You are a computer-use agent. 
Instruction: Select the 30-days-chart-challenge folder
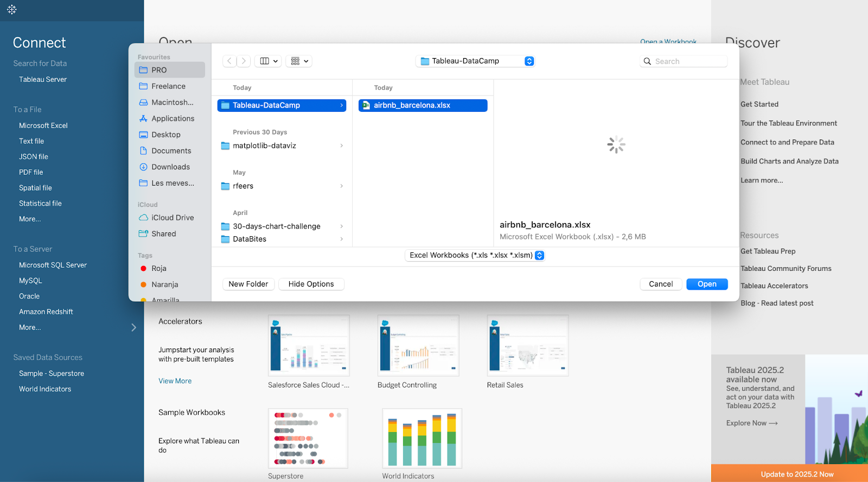(282, 226)
